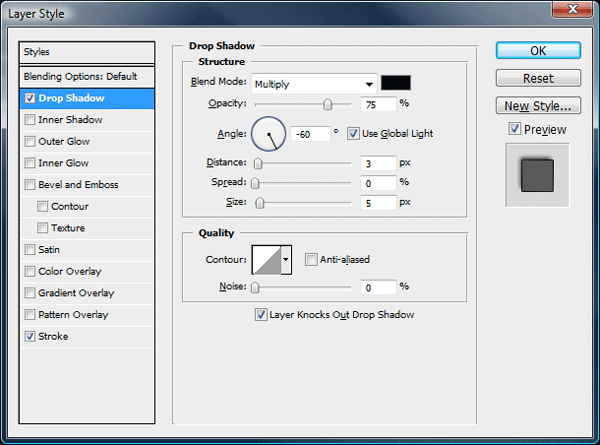The height and width of the screenshot is (445, 600).
Task: Click the New Style button
Action: click(x=538, y=106)
